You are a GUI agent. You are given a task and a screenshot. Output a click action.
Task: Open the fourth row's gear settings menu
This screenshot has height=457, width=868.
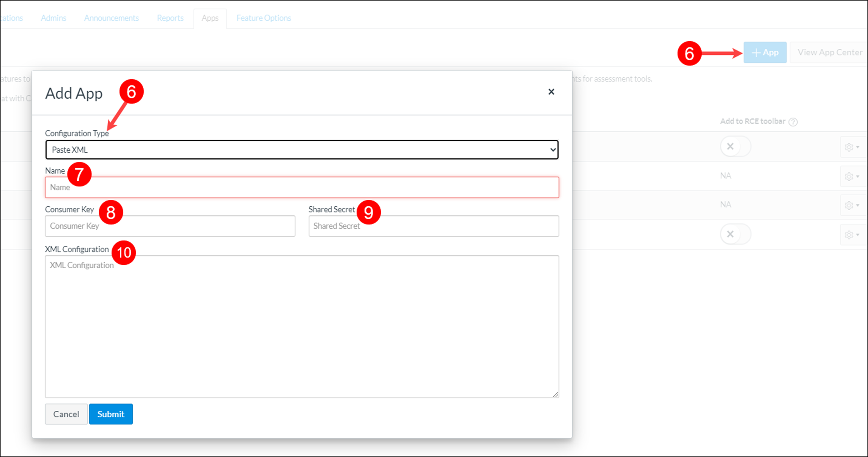(852, 235)
